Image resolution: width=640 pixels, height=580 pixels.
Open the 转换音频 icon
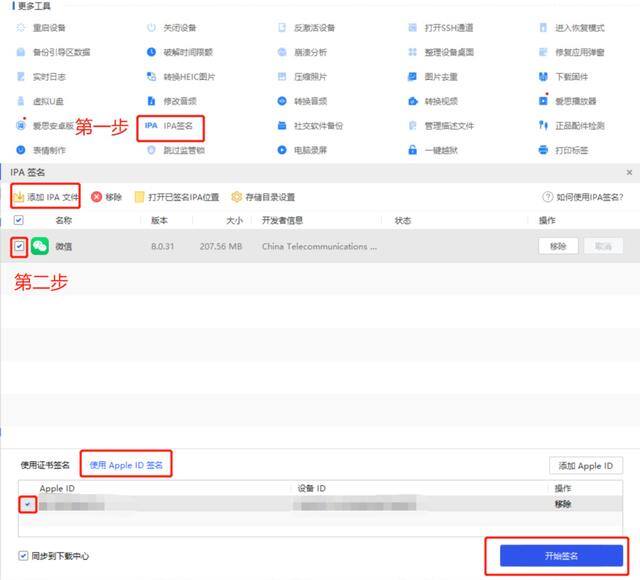click(282, 101)
